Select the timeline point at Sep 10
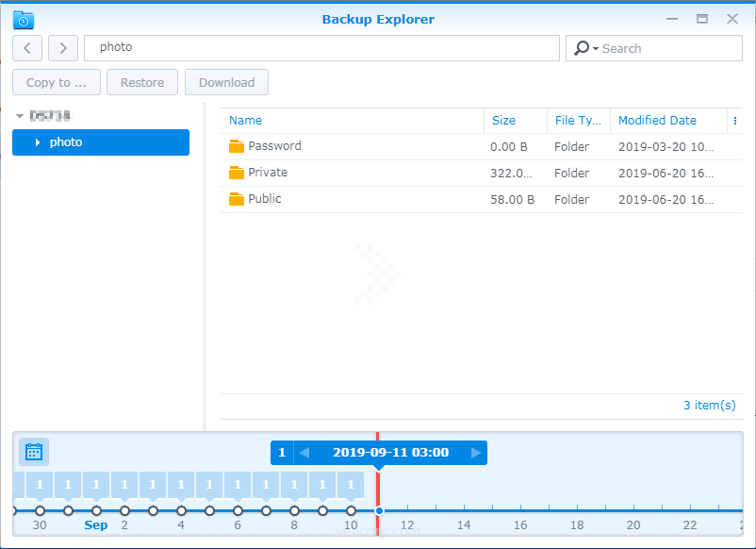 coord(351,510)
